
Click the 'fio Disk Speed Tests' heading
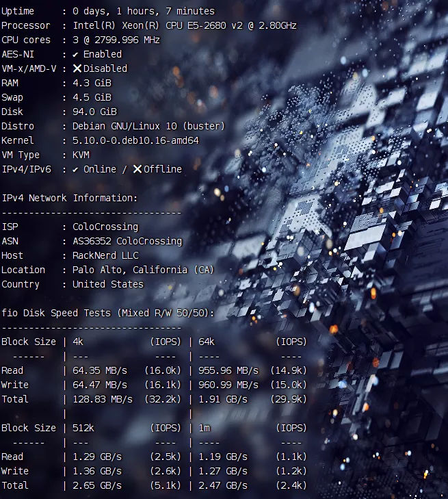pos(56,313)
